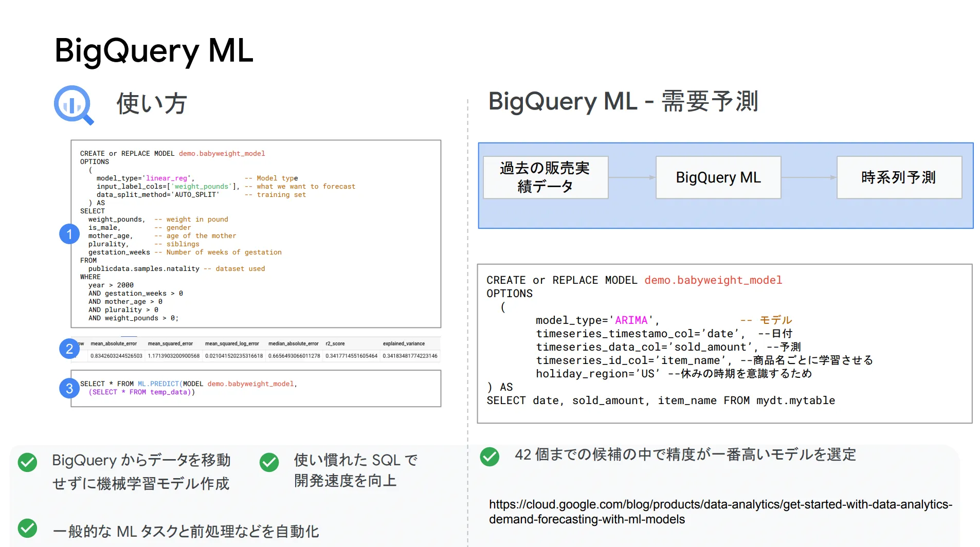Click the value 0.6656493066011278

tap(294, 356)
